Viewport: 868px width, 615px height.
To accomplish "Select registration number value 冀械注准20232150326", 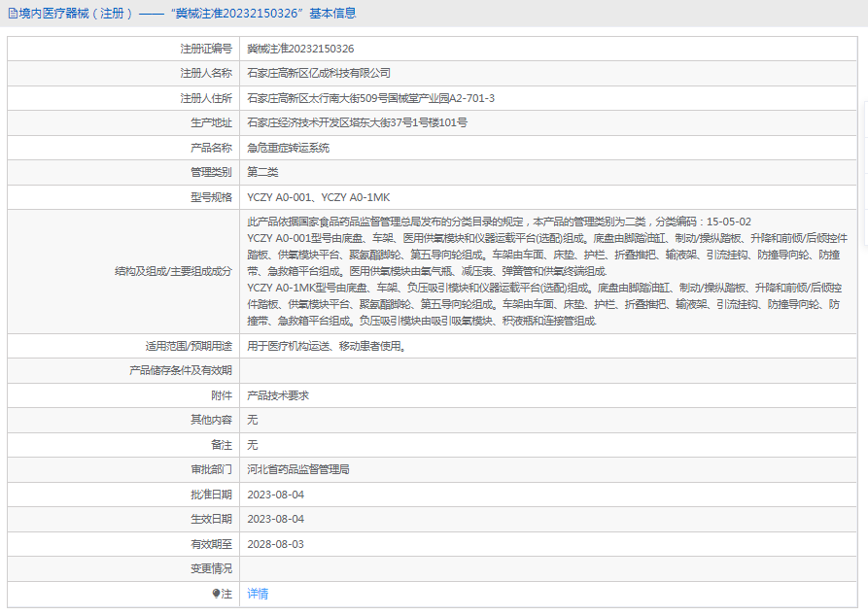I will [300, 49].
